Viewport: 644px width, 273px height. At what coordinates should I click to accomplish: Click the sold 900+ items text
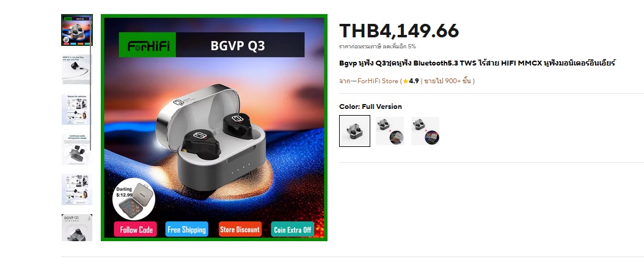448,81
